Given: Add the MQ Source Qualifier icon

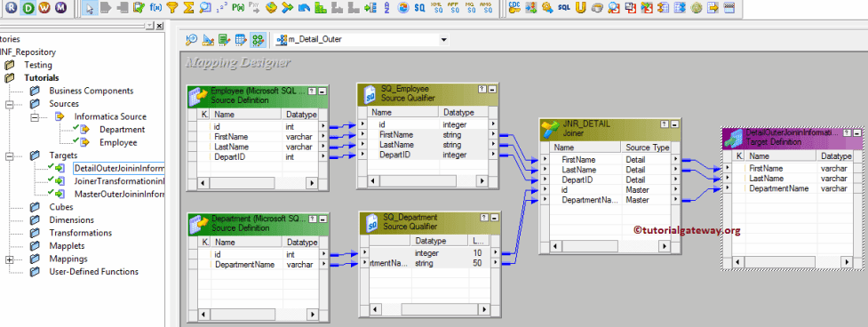Looking at the screenshot, I should tap(469, 8).
